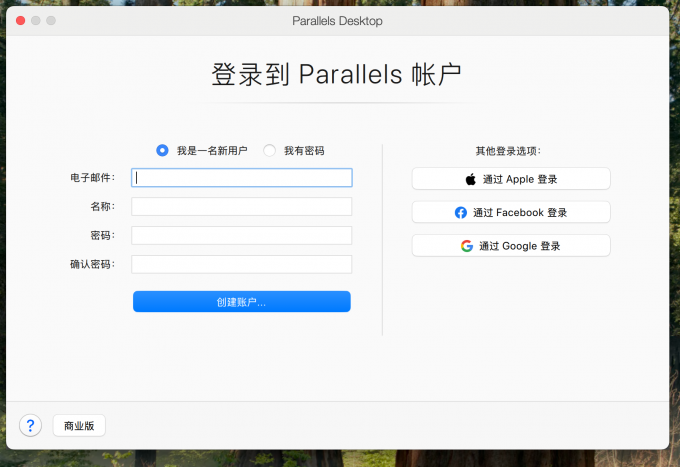Screen dimensions: 680x467
Task: Sign in via 通过 Facebook 登录 button
Action: click(511, 212)
